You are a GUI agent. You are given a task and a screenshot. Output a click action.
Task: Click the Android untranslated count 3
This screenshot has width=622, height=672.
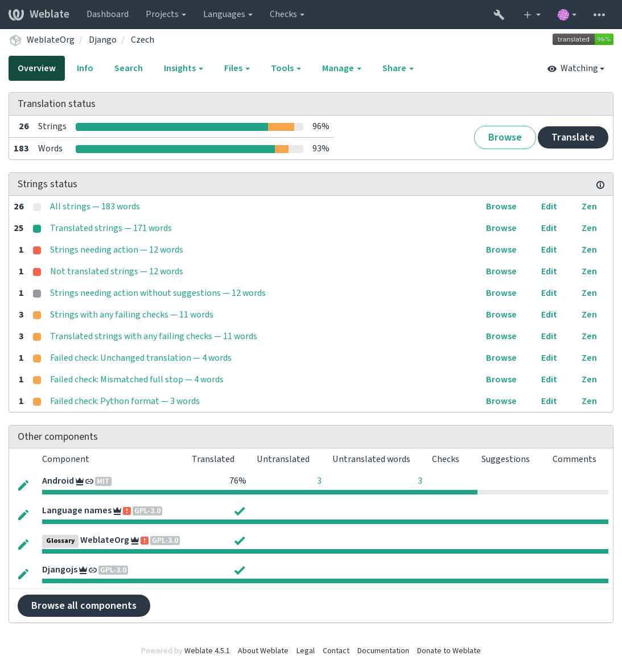click(319, 481)
